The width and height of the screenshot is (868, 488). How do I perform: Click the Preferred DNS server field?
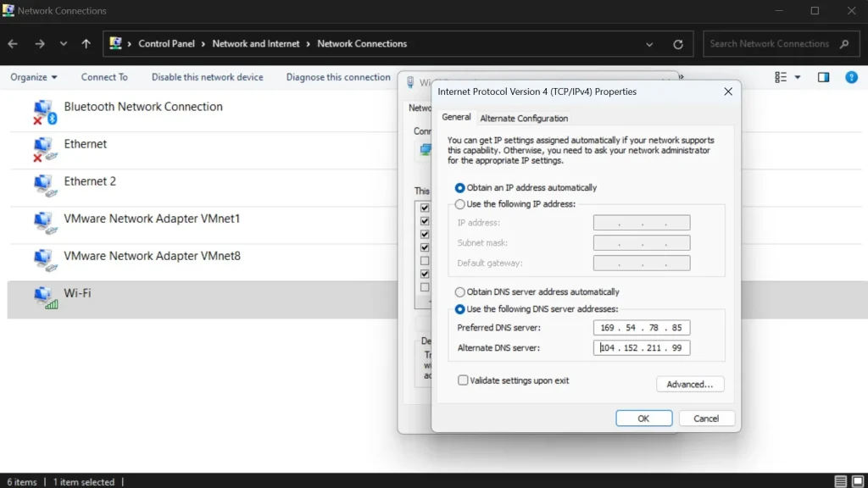[642, 328]
